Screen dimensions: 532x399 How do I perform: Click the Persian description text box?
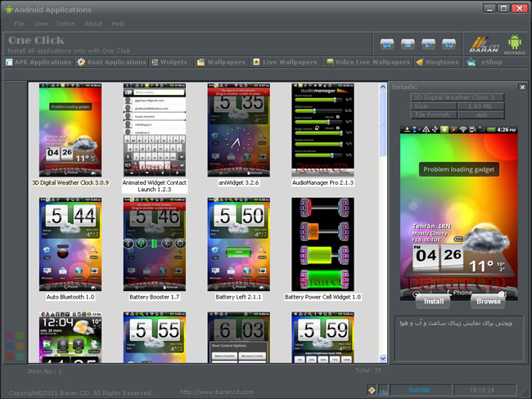pyautogui.click(x=458, y=338)
